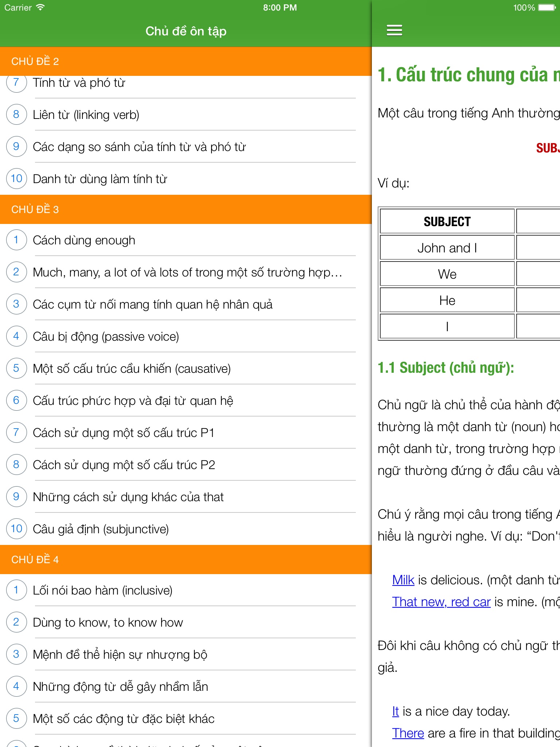Screen dimensions: 560x747
Task: Click the underlined 'There' link
Action: click(x=408, y=733)
